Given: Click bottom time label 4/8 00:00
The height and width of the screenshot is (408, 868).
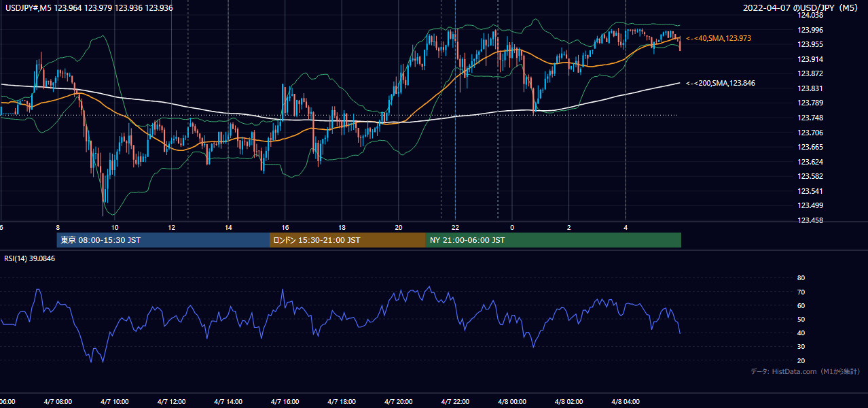Looking at the screenshot, I should tap(512, 402).
